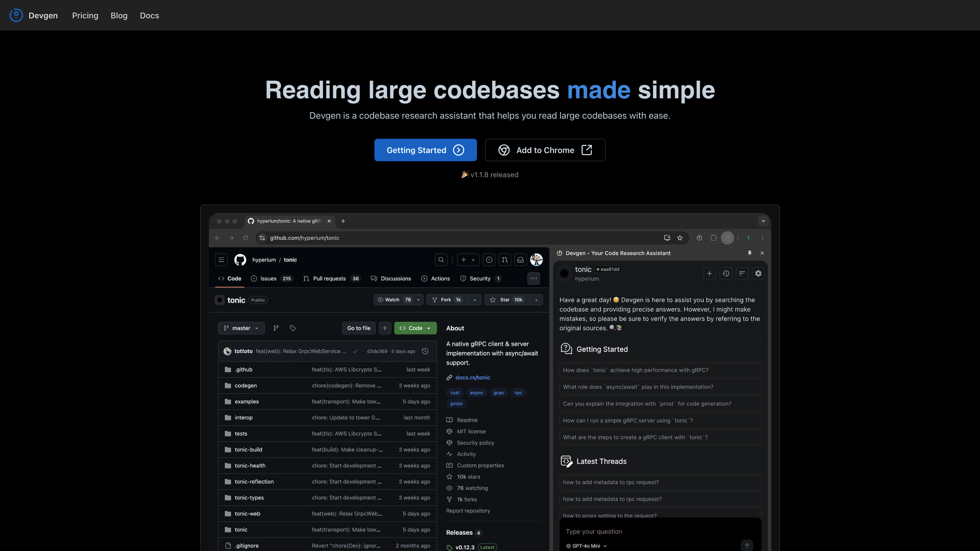Click the Add to Chrome button
This screenshot has height=551, width=980.
[x=545, y=150]
